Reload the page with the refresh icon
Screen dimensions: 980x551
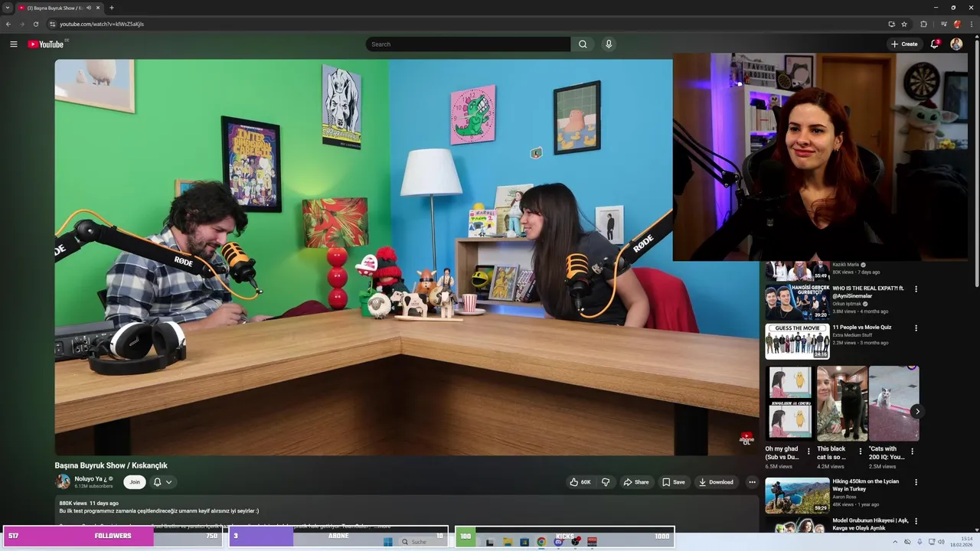[x=35, y=24]
